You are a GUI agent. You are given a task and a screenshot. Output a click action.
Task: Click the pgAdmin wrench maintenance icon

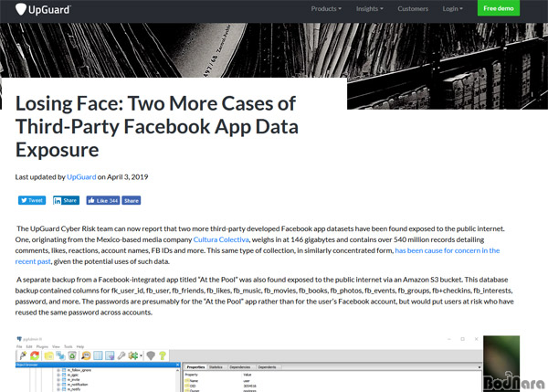click(121, 355)
